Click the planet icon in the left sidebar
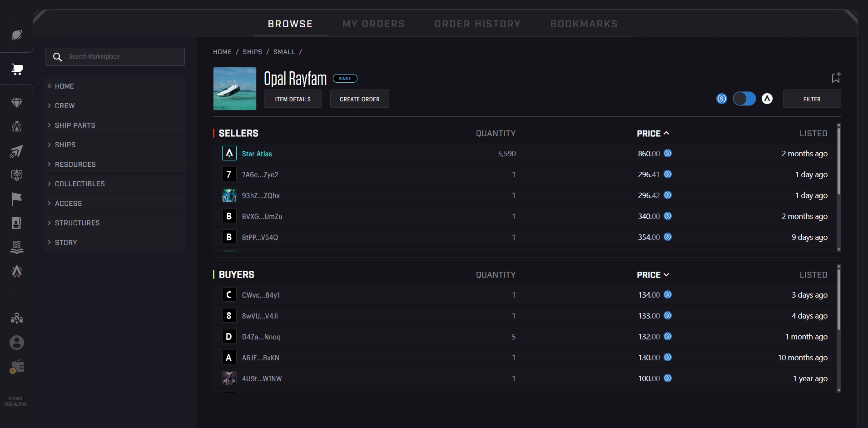868x428 pixels. pos(17,35)
